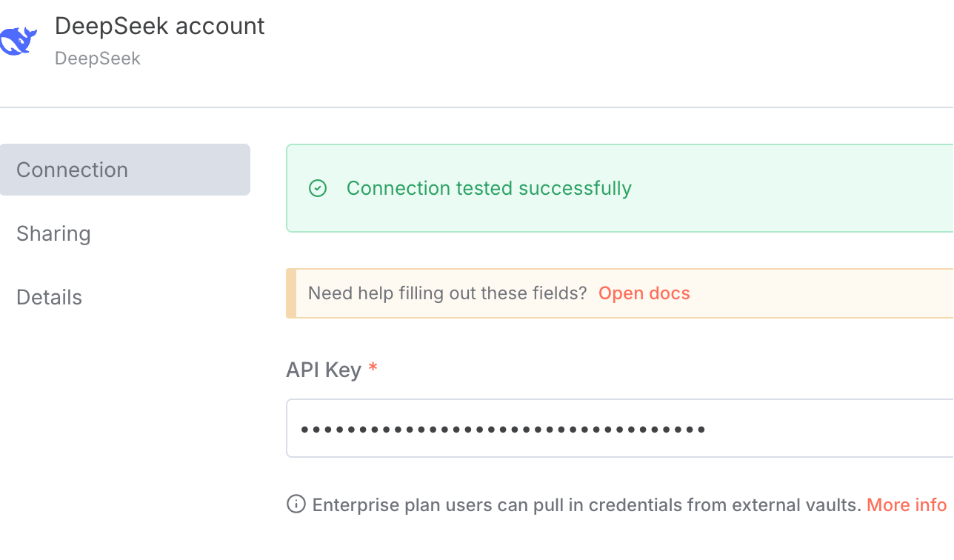954x560 pixels.
Task: Switch to the Sharing tab
Action: coord(53,233)
